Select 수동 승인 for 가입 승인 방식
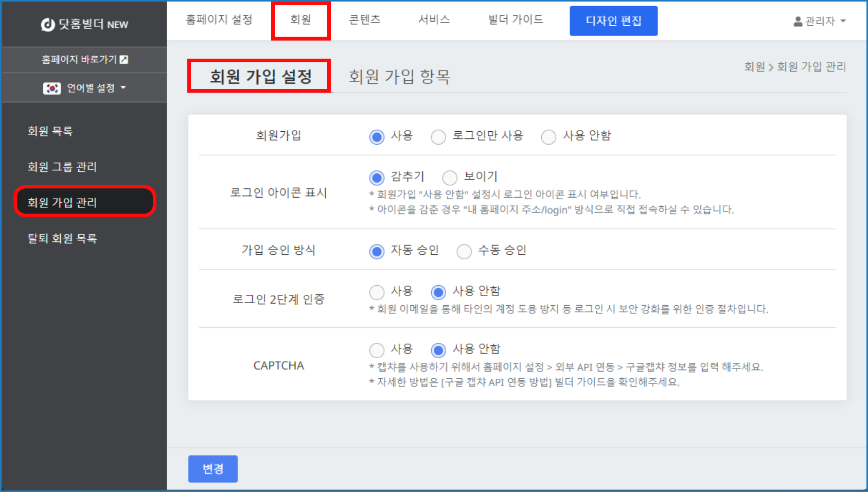The image size is (868, 492). click(464, 251)
